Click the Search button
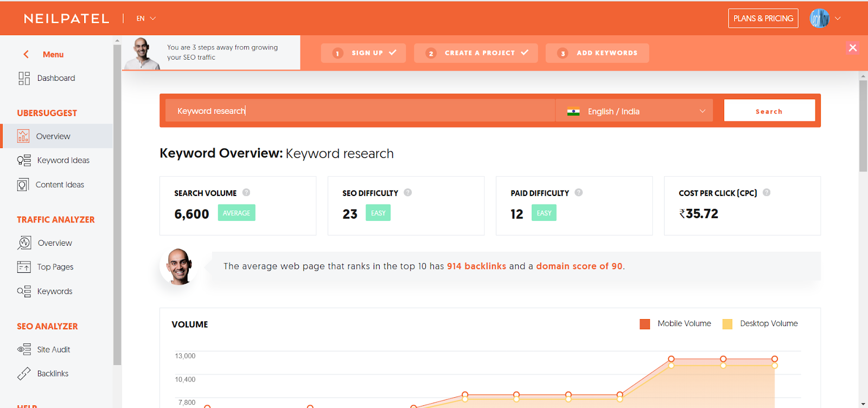868x408 pixels. (x=769, y=111)
